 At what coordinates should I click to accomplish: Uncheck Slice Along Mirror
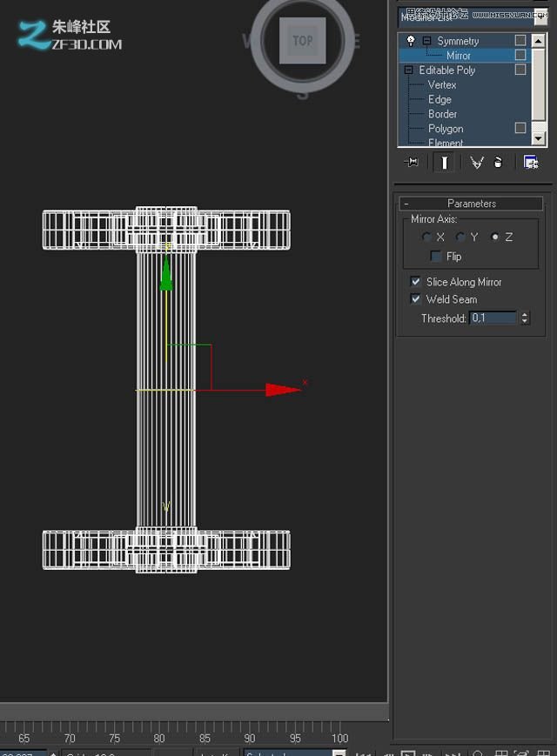(416, 282)
